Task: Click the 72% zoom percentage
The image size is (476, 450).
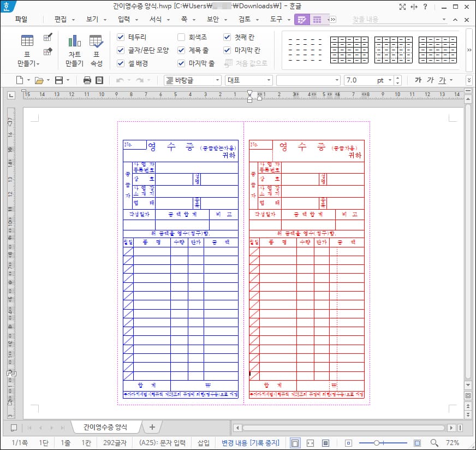Action: pyautogui.click(x=453, y=443)
